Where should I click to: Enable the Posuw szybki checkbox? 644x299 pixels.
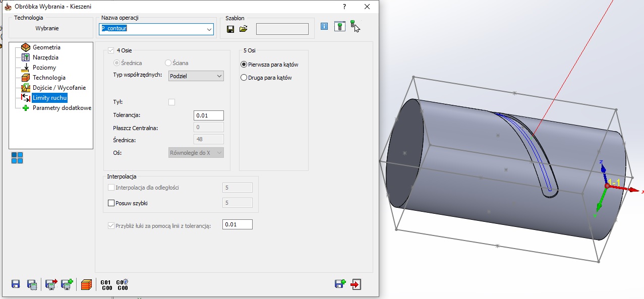[111, 203]
